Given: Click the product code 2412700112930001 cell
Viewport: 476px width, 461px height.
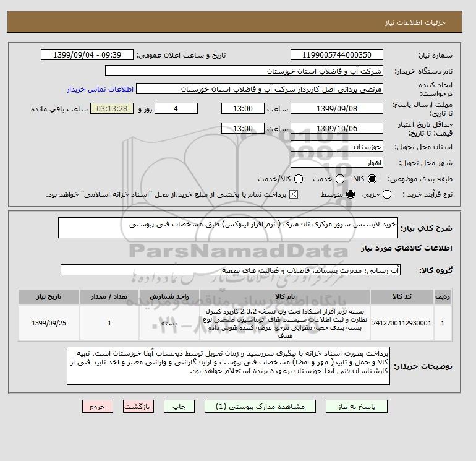Looking at the screenshot, I should [x=402, y=323].
